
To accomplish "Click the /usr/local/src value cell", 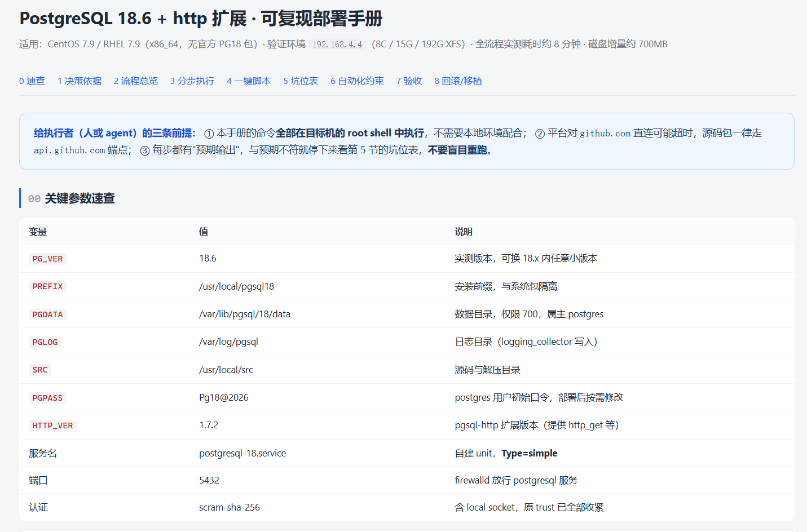I will pyautogui.click(x=226, y=370).
